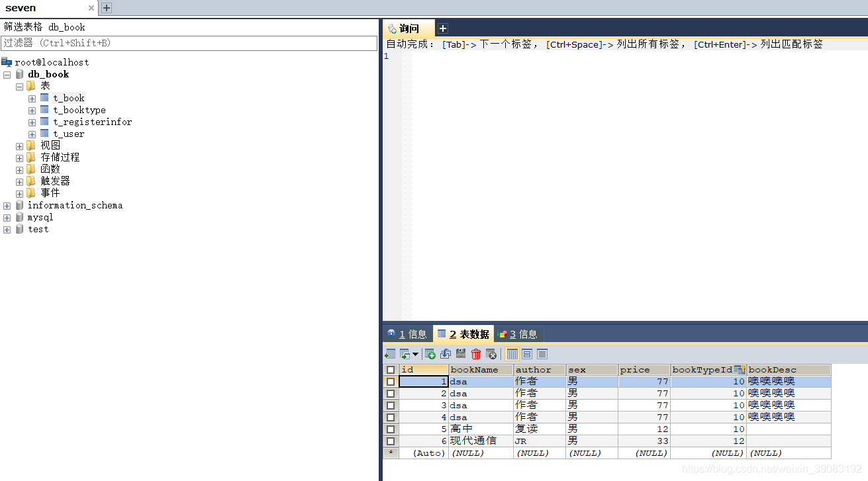Switch to grid view mode icon
The image size is (868, 481).
tap(512, 354)
